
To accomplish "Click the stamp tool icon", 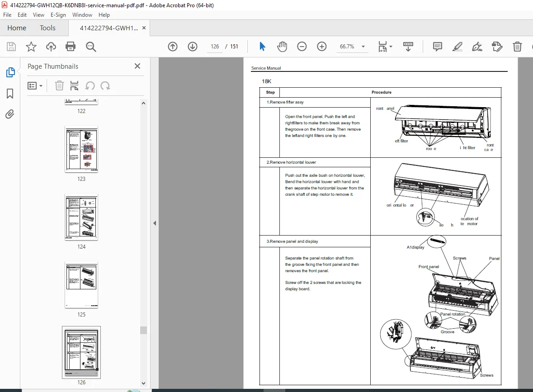I will point(497,47).
